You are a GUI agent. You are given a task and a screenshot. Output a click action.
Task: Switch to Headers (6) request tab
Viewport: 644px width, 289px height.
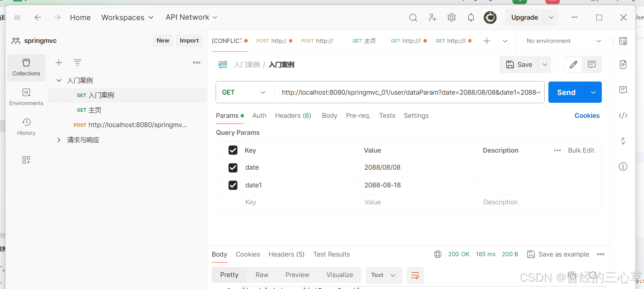pos(293,116)
